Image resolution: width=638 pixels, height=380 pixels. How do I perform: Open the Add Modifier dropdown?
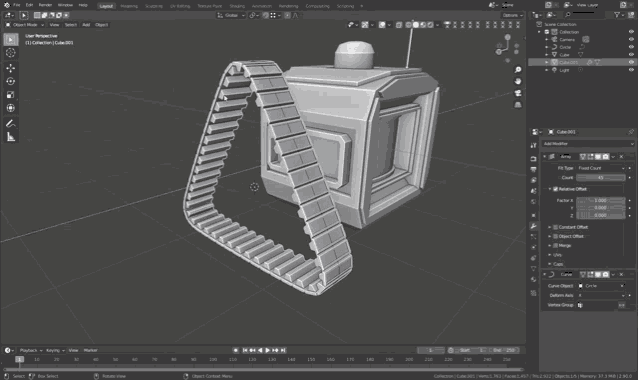588,144
